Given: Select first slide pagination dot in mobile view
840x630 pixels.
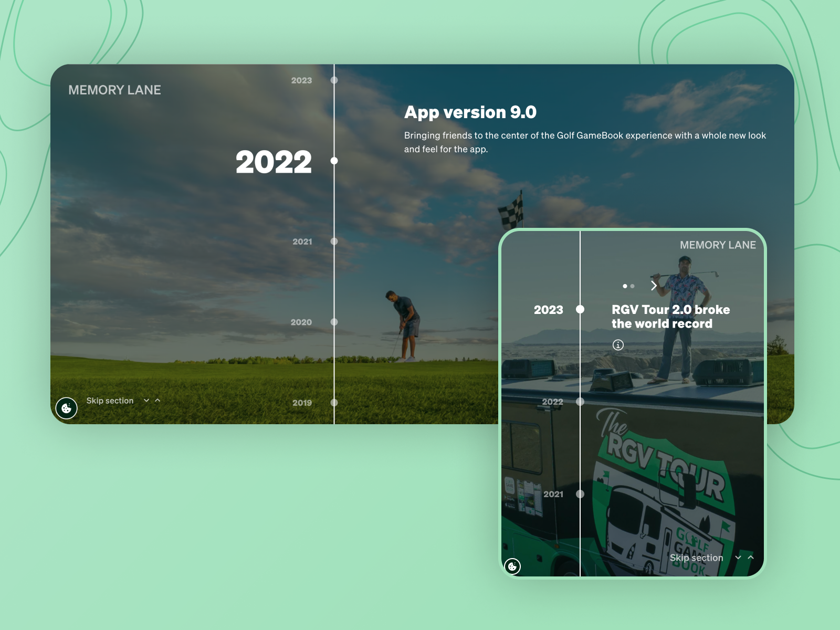Looking at the screenshot, I should (x=625, y=286).
